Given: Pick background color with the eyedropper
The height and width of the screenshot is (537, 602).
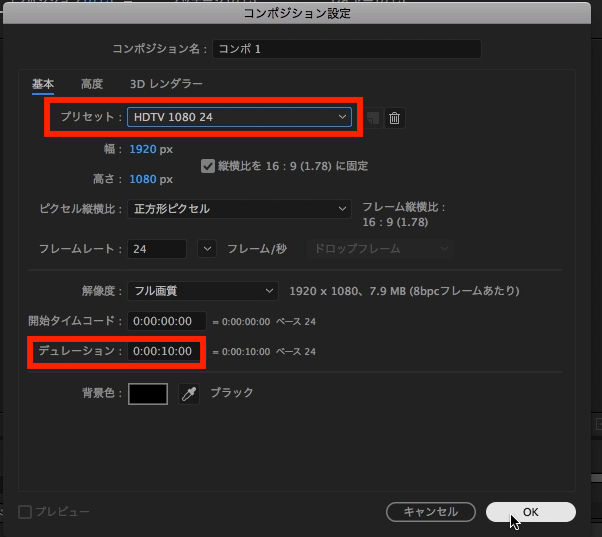Looking at the screenshot, I should (x=189, y=393).
